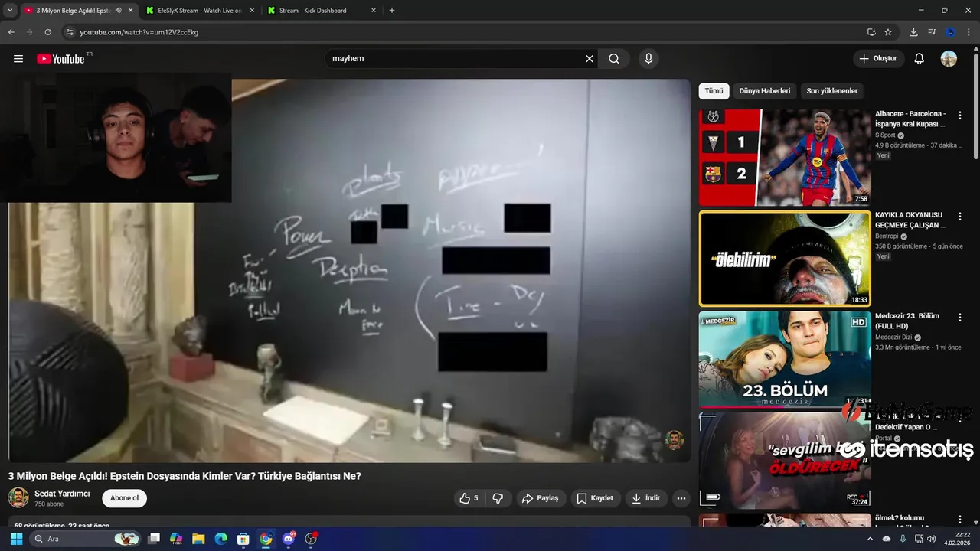Viewport: 980px width, 551px height.
Task: Open Chrome downloads
Action: tap(913, 32)
